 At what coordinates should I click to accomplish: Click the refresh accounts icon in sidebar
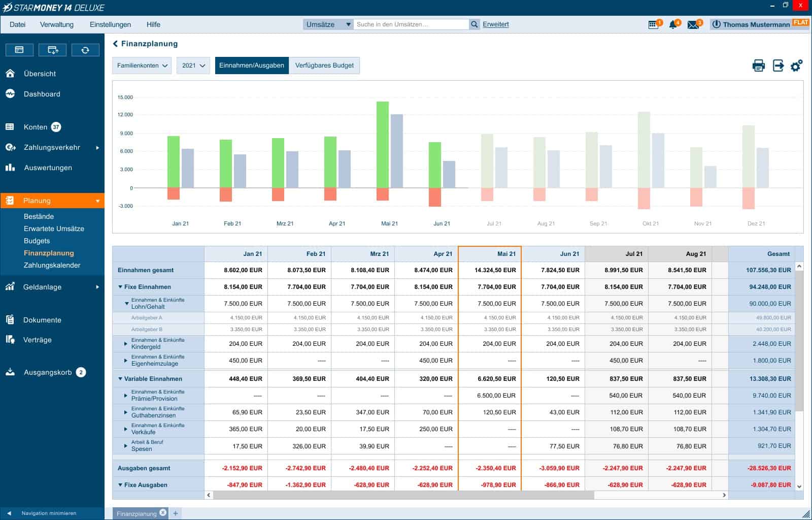(x=85, y=50)
